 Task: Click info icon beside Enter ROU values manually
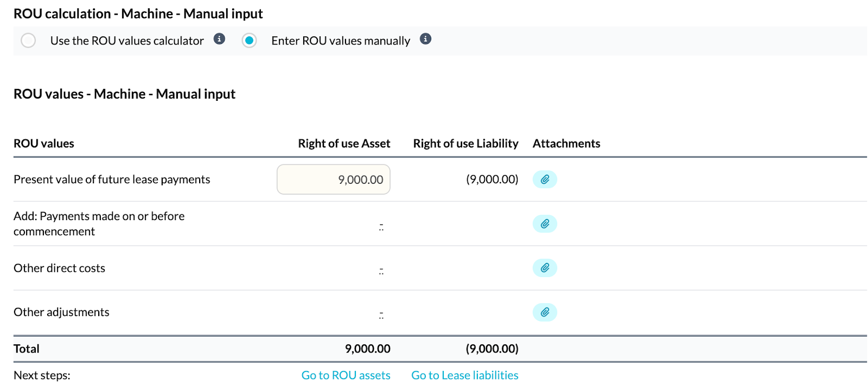point(426,39)
